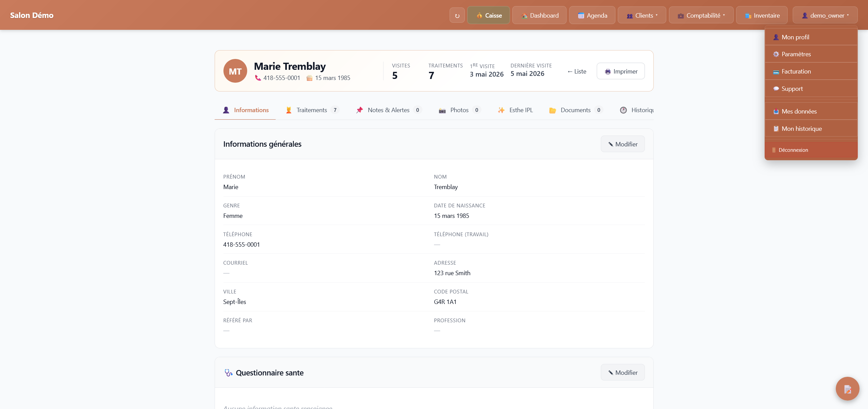Click the notepad icon beside Mon historique
This screenshot has height=409, width=868.
point(776,129)
